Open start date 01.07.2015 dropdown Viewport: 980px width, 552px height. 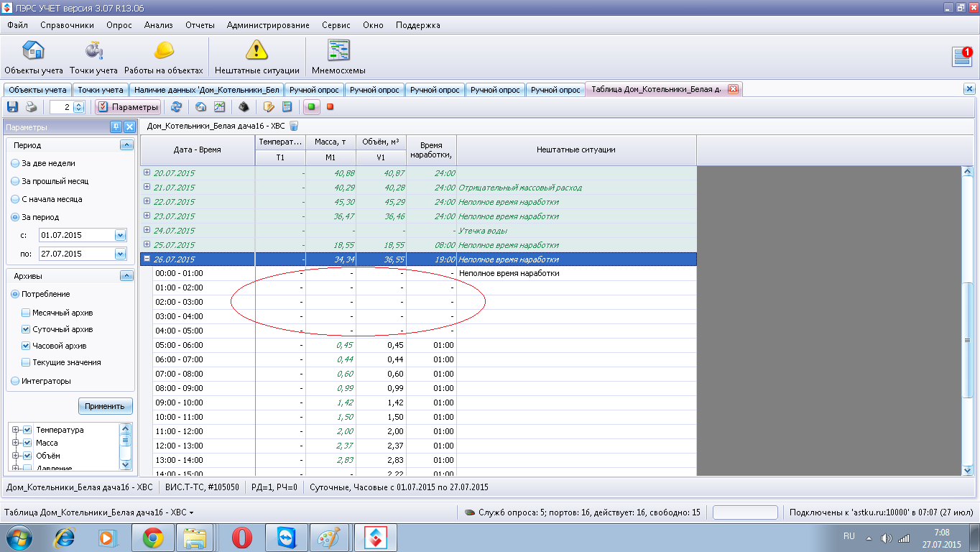120,235
